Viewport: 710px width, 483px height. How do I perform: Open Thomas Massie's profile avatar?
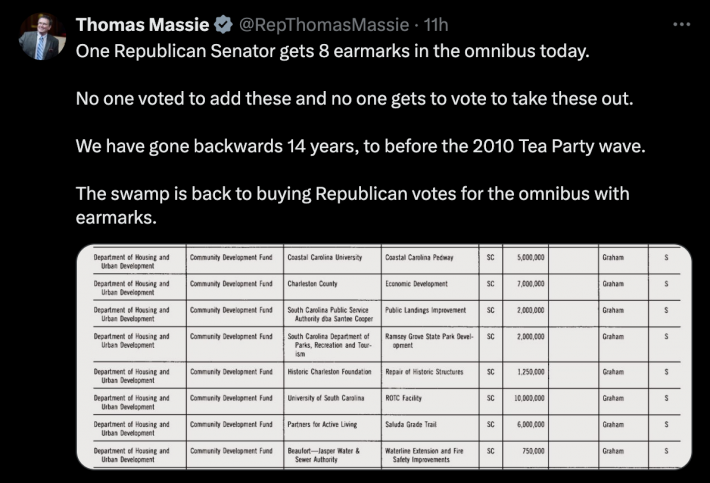click(x=42, y=36)
